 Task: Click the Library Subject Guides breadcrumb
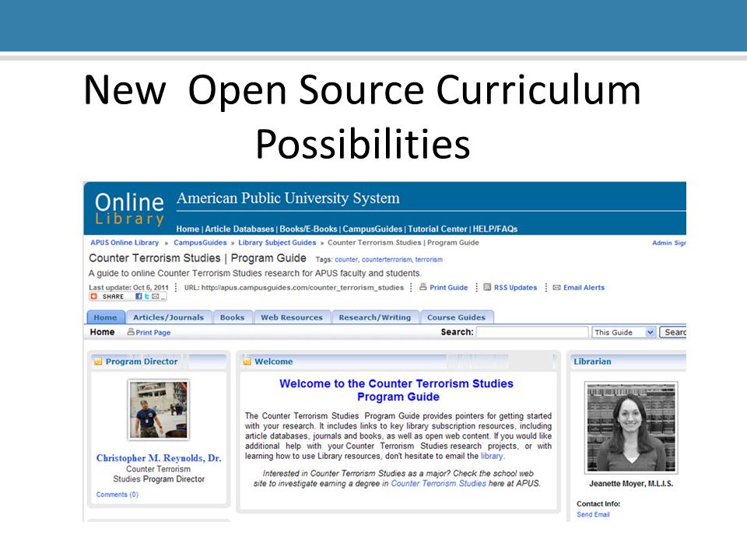coord(277,243)
